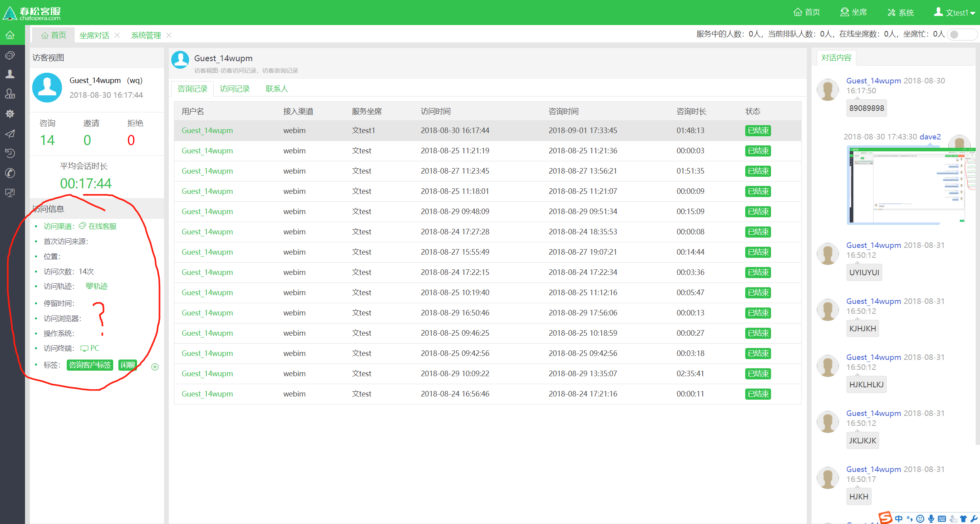Toggle the agent ready status switch
Screen dimensions: 980x524
[x=962, y=35]
